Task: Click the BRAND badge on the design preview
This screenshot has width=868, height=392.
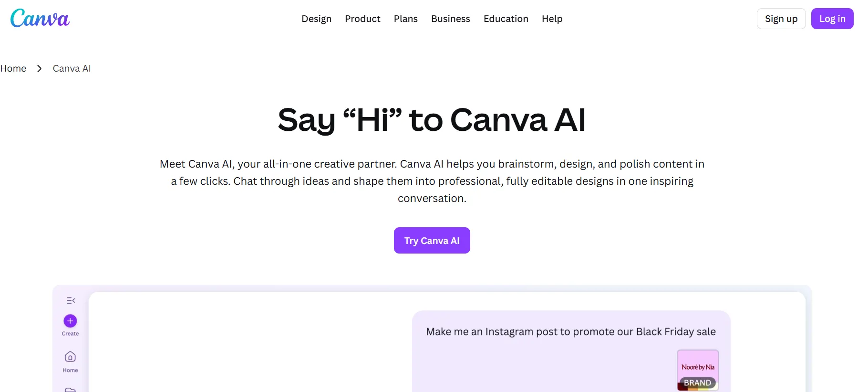Action: point(697,382)
